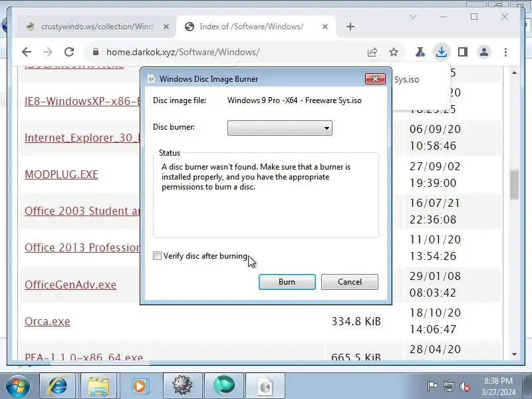
Task: Click the network tray icon
Action: tap(448, 386)
